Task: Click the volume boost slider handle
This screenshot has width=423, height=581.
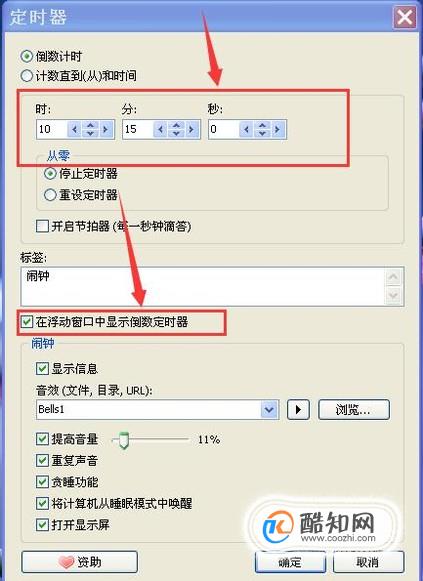Action: pos(124,440)
